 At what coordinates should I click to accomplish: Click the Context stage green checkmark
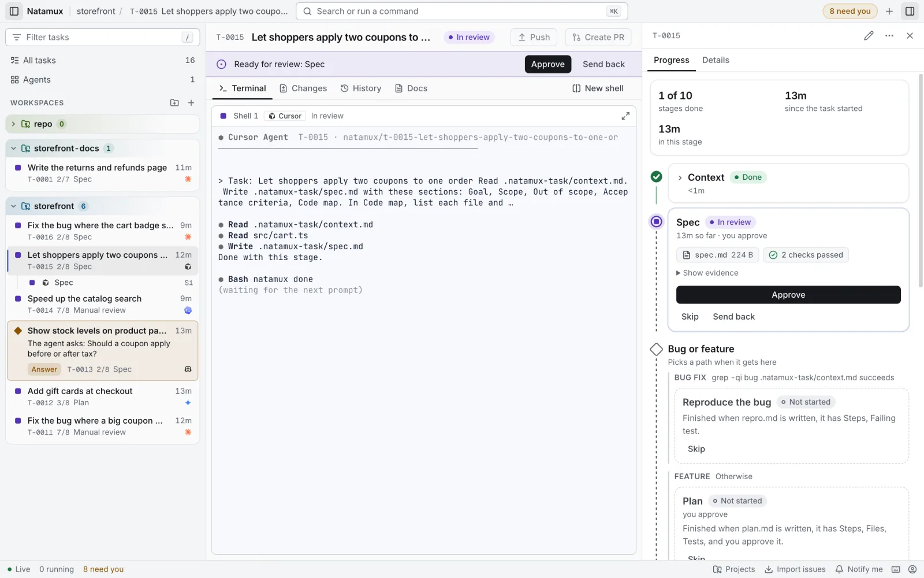[656, 177]
